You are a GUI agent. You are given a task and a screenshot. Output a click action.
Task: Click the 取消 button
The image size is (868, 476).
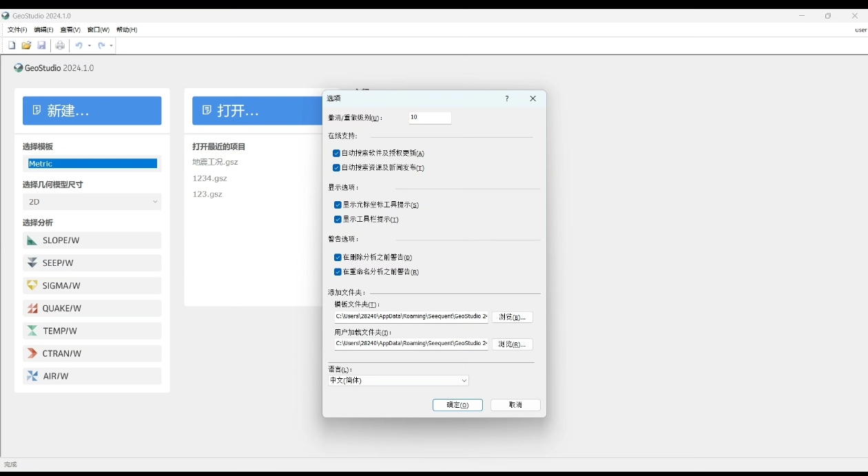point(515,405)
